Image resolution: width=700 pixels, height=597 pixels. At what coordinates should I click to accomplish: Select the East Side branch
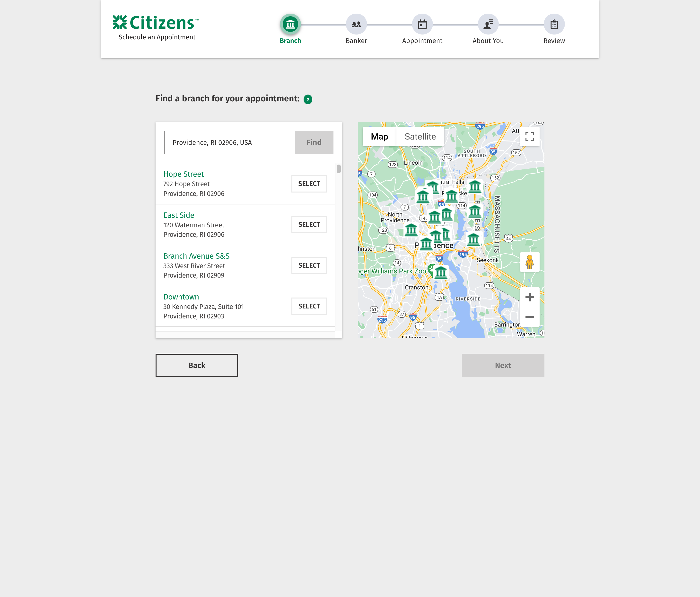click(x=309, y=225)
